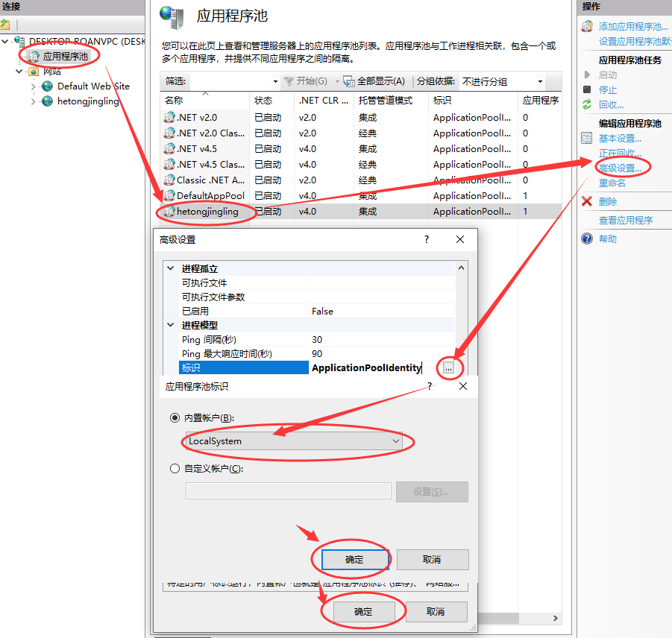Expand the Default Web Site tree node

click(x=33, y=86)
